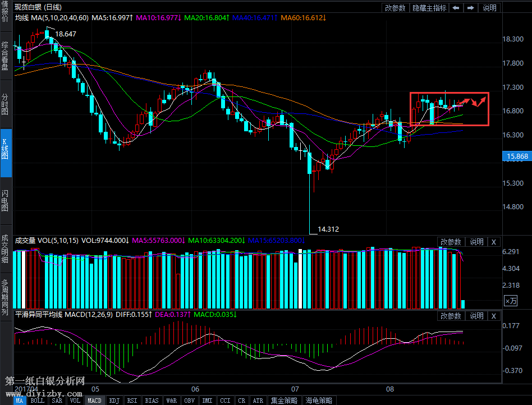Click the ×万 unit marker on volume axis

pyautogui.click(x=511, y=301)
